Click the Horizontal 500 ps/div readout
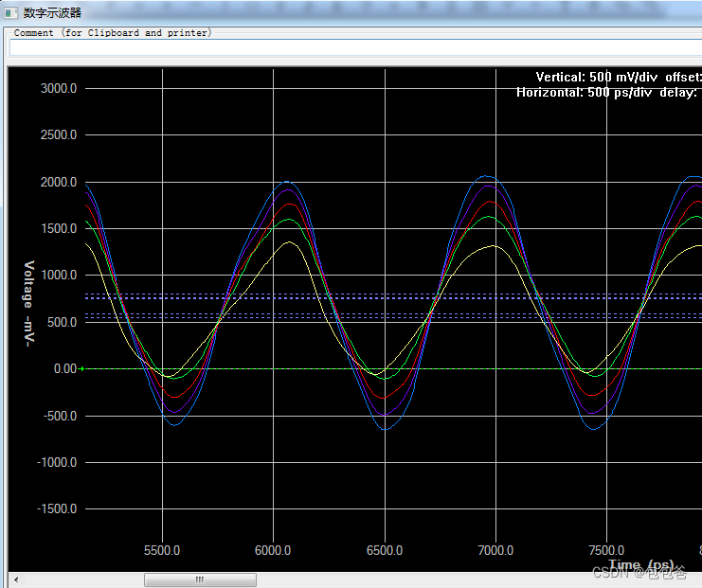 [x=585, y=92]
